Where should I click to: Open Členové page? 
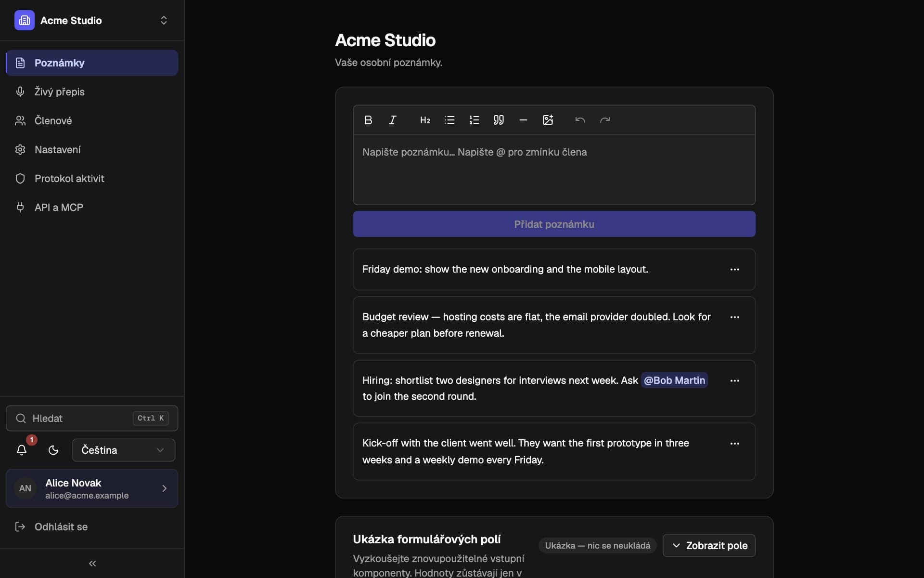92,120
